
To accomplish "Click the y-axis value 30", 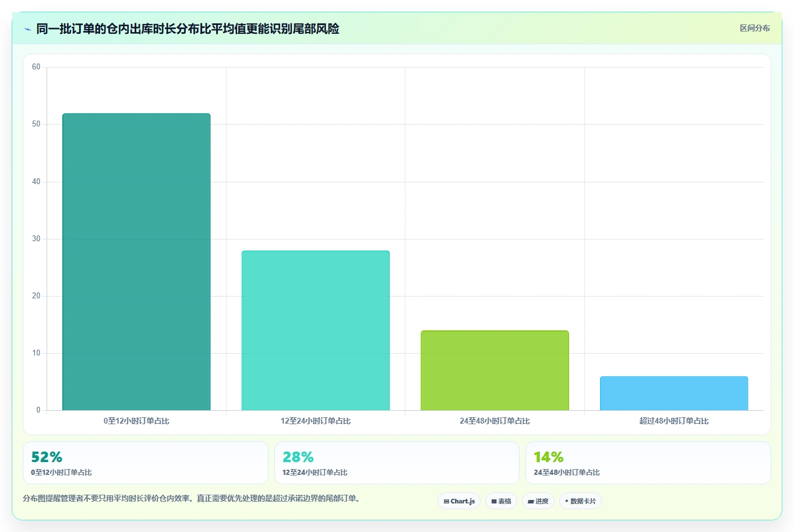I will (36, 239).
